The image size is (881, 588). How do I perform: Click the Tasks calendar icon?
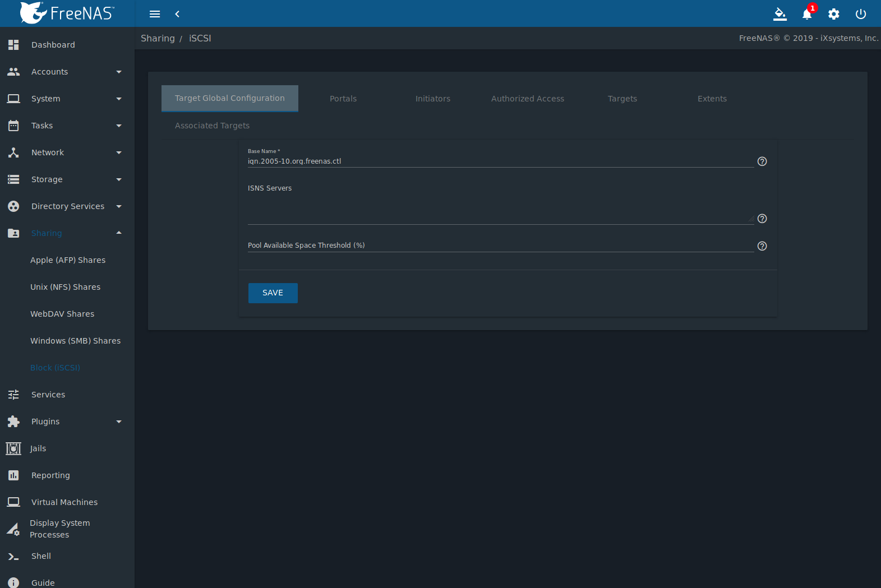click(x=13, y=126)
